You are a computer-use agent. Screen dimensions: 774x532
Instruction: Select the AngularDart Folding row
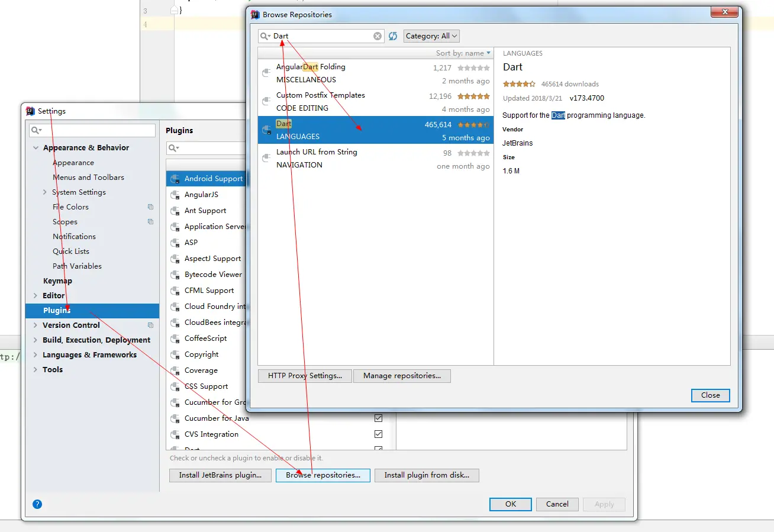[376, 73]
